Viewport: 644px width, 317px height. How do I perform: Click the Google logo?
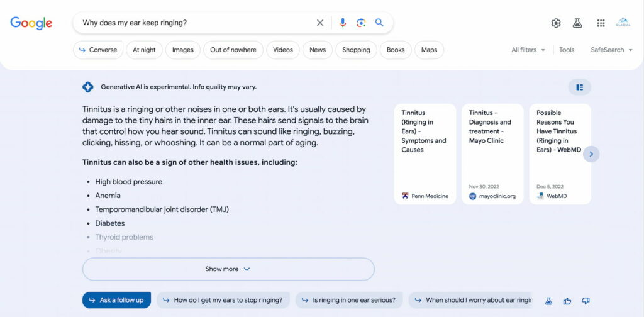31,23
